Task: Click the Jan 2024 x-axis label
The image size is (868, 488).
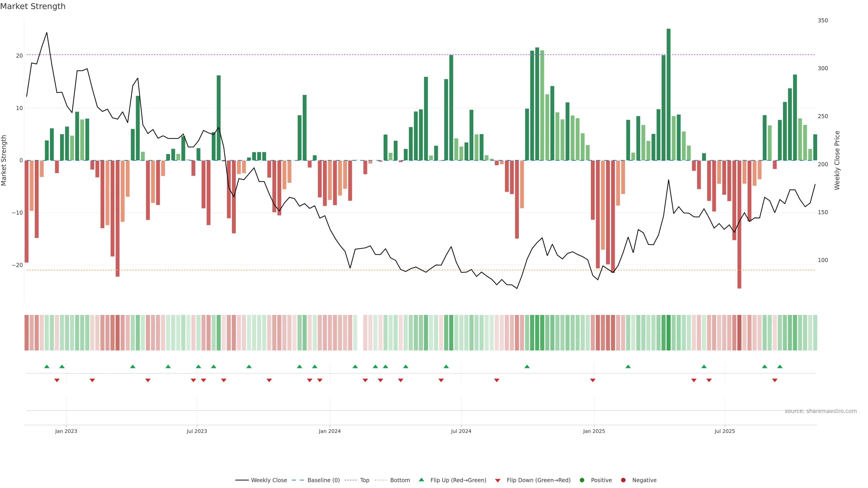Action: [x=330, y=431]
